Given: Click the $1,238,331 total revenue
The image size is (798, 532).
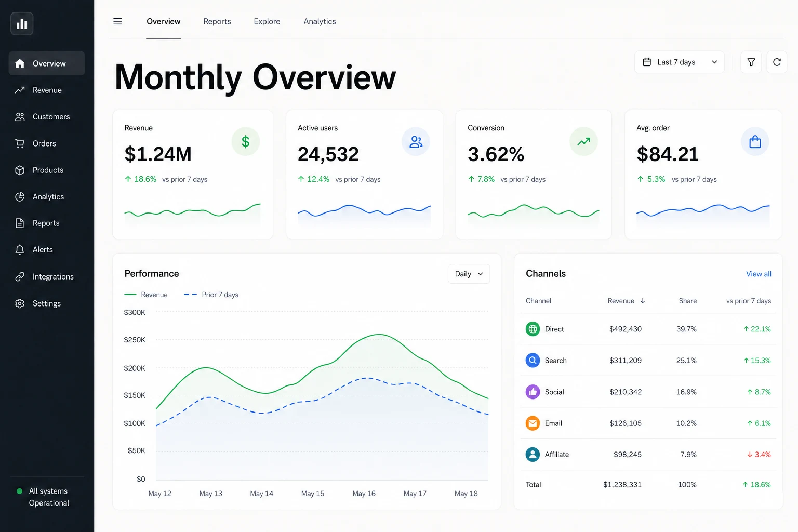Looking at the screenshot, I should click(622, 484).
